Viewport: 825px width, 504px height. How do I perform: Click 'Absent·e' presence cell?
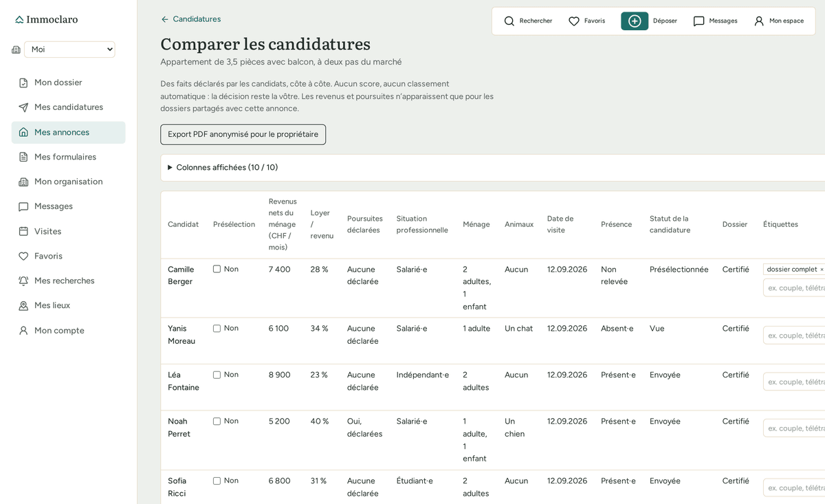pos(617,329)
